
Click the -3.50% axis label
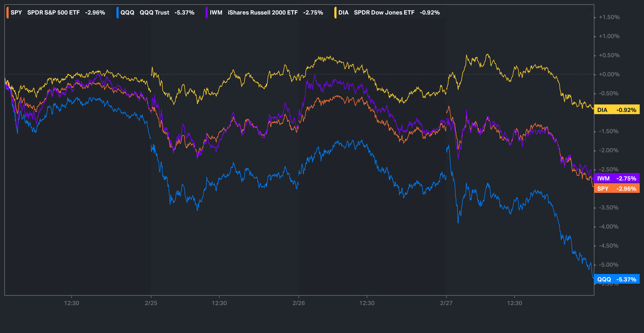coord(609,208)
